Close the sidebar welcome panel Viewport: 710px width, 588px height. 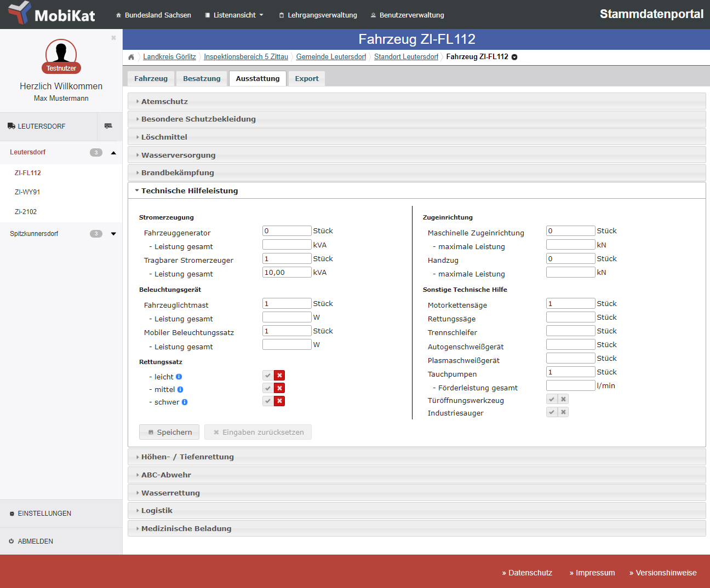113,38
